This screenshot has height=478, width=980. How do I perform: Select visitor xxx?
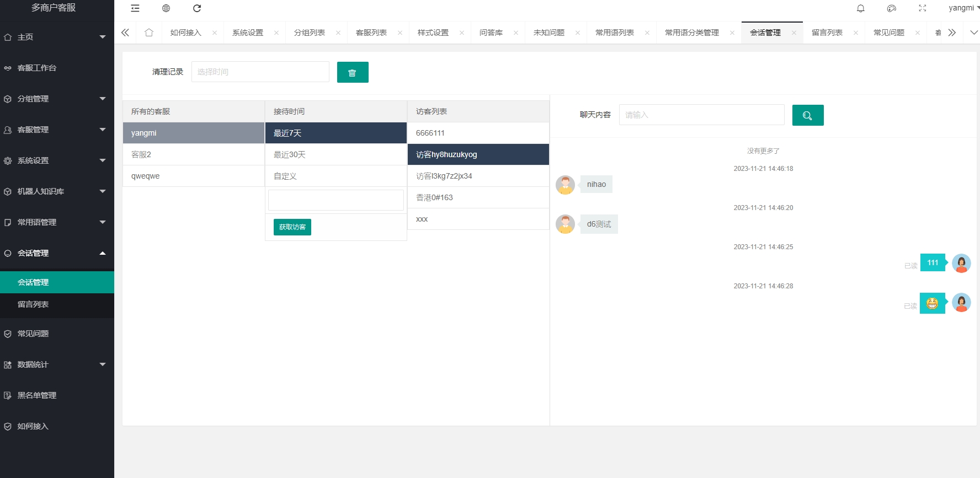point(478,219)
